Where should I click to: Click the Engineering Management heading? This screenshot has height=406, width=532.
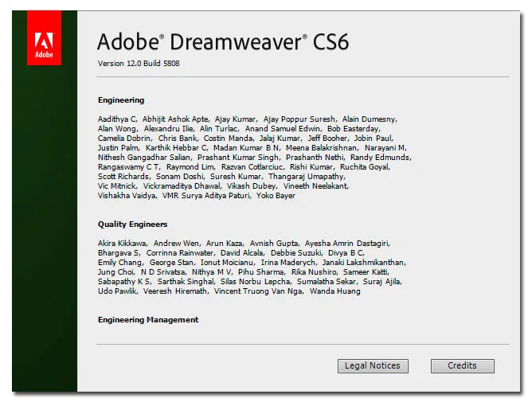148,320
